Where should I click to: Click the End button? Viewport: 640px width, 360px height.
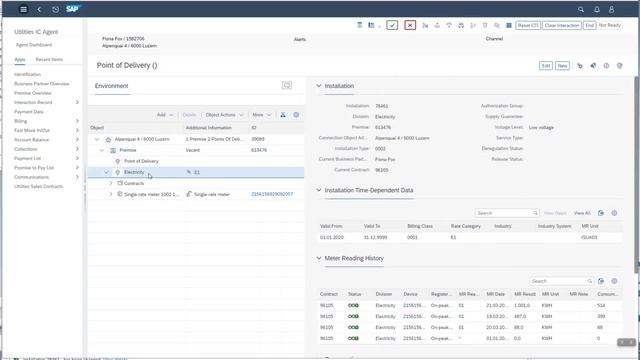point(589,25)
